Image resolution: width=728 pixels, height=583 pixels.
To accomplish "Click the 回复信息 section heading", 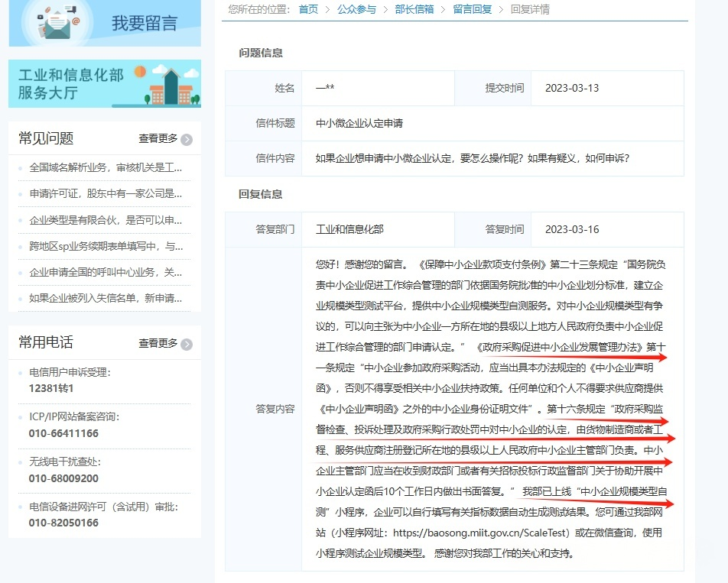I will point(261,194).
